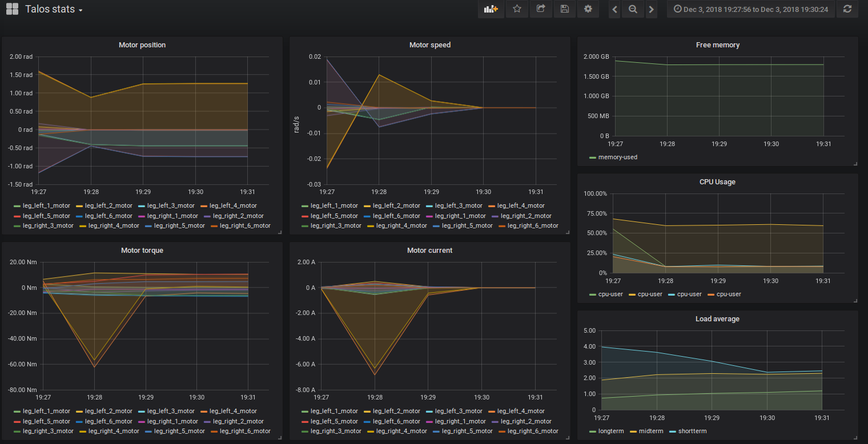This screenshot has height=444, width=868.
Task: Share the dashboard via share icon
Action: click(x=541, y=9)
